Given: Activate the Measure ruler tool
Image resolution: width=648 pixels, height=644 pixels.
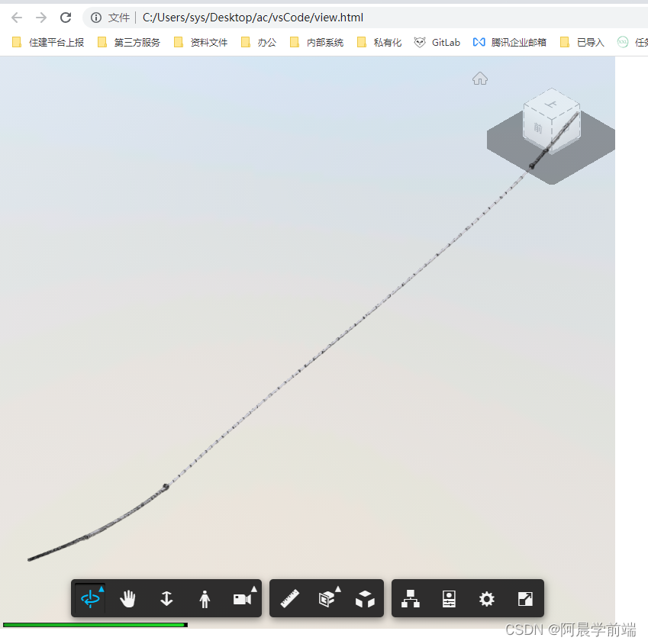Looking at the screenshot, I should pyautogui.click(x=290, y=598).
